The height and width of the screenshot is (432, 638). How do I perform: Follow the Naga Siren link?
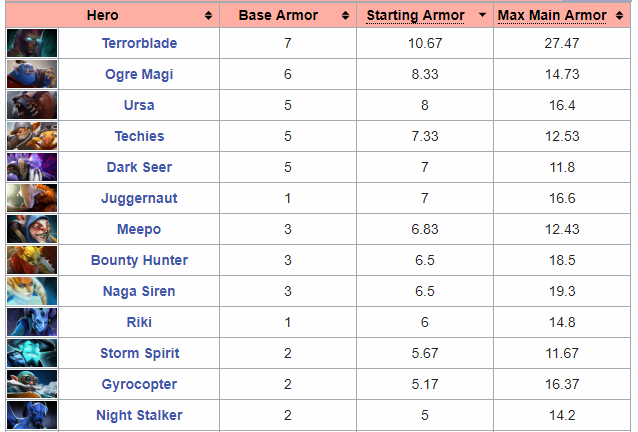coord(139,291)
